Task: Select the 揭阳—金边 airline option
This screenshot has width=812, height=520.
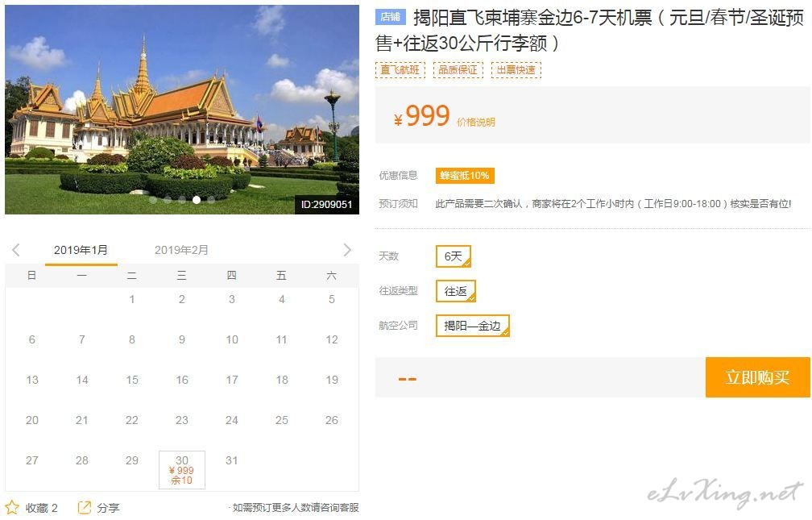Action: click(472, 326)
